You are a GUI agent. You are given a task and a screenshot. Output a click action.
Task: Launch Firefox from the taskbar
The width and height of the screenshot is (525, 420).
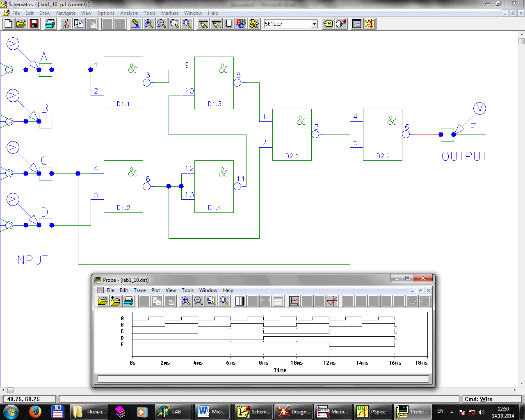(35, 411)
